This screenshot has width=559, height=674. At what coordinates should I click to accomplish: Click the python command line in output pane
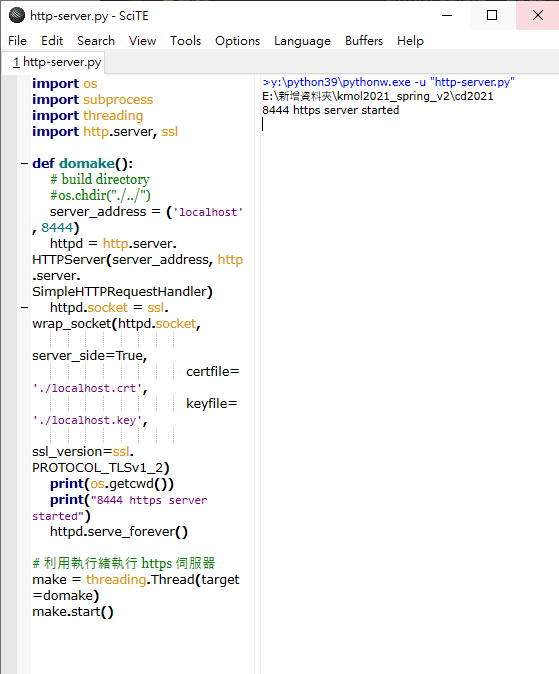(389, 82)
